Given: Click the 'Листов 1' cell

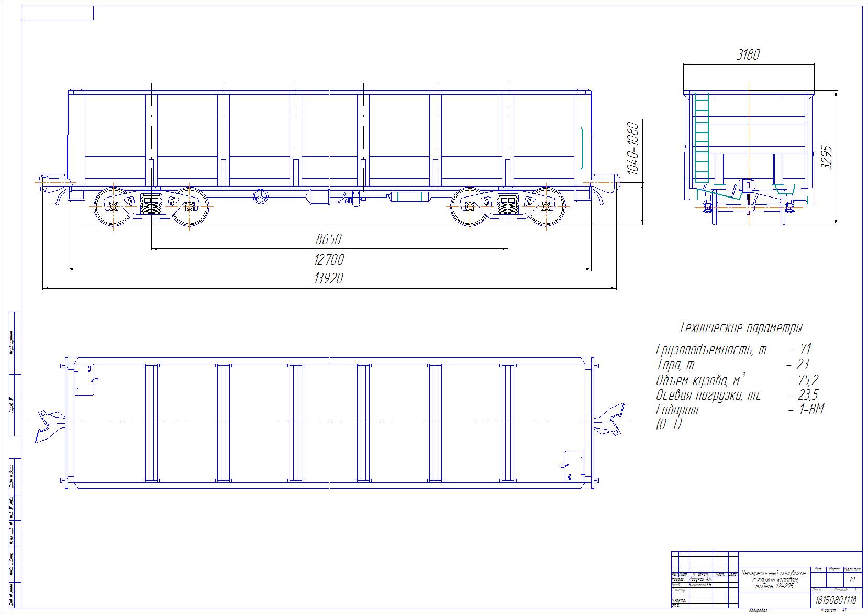Looking at the screenshot, I should 847,590.
